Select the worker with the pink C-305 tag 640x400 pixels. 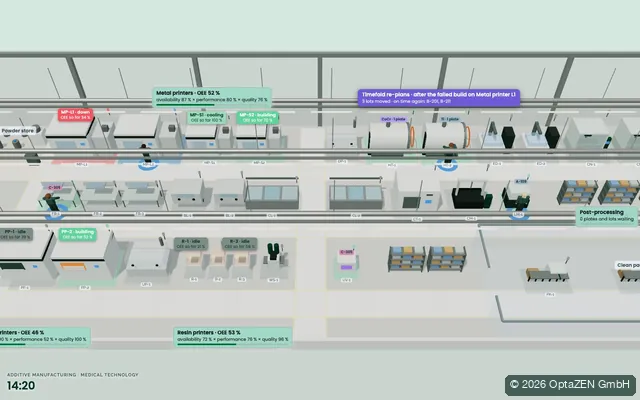[52, 202]
